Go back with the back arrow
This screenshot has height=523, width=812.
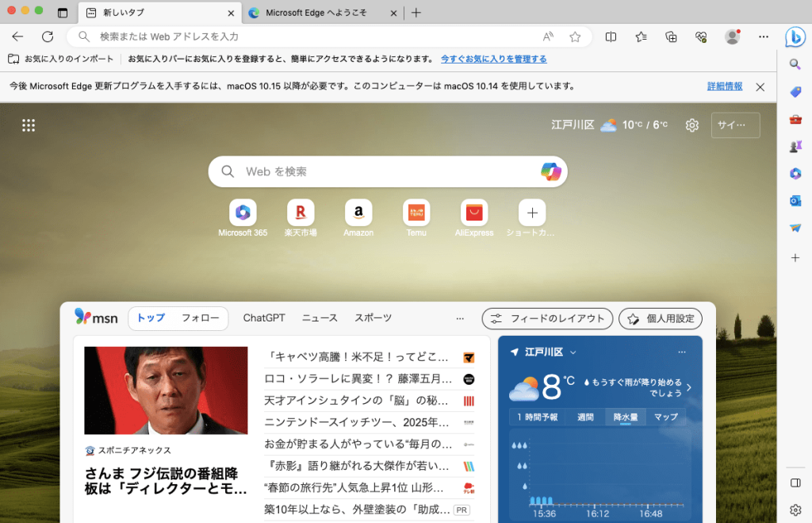(x=17, y=37)
